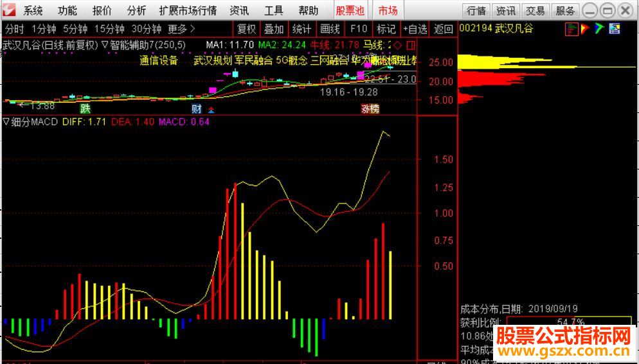The width and height of the screenshot is (639, 364).
Task: Open the 资讯 menu in menu bar
Action: tap(240, 10)
